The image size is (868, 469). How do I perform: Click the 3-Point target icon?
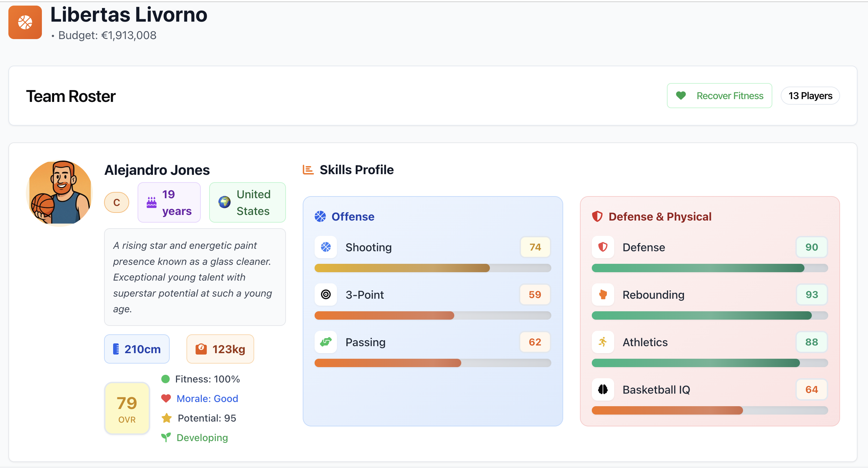[x=325, y=295]
